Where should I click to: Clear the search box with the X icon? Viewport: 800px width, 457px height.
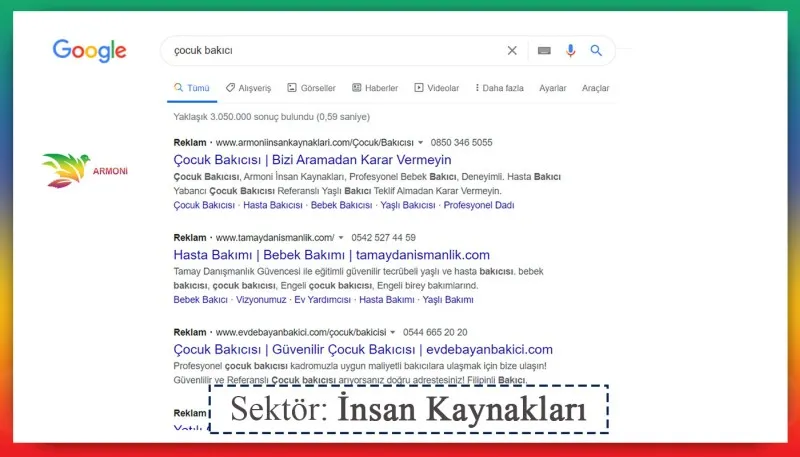pyautogui.click(x=512, y=50)
